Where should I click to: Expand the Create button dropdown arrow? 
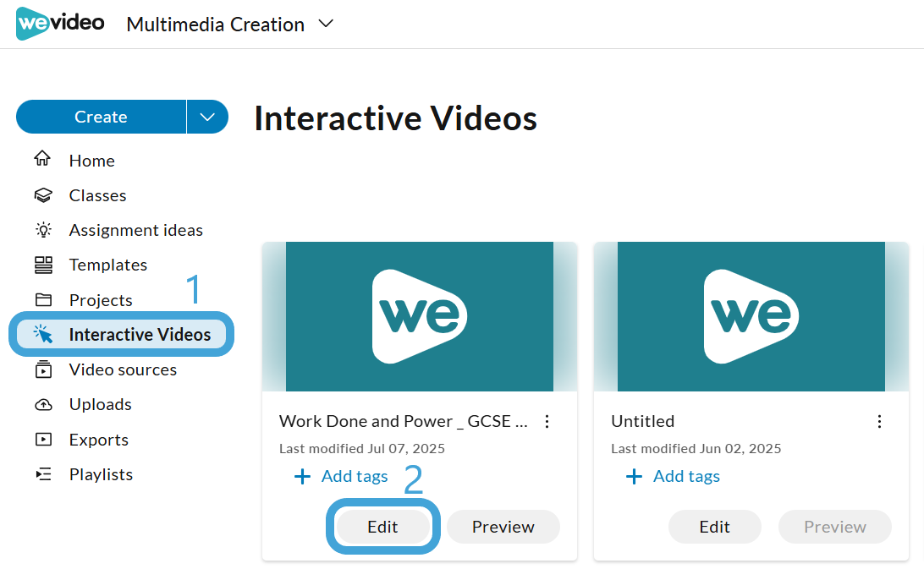[x=207, y=117]
